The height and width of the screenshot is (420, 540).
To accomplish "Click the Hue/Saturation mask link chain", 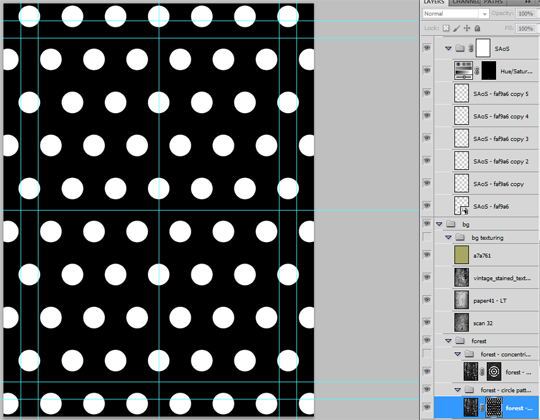I will click(477, 71).
